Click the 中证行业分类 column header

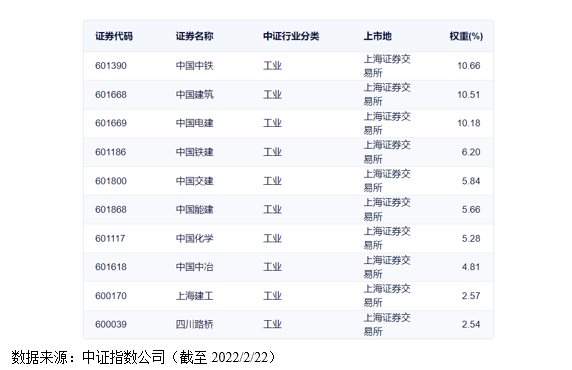tap(291, 36)
